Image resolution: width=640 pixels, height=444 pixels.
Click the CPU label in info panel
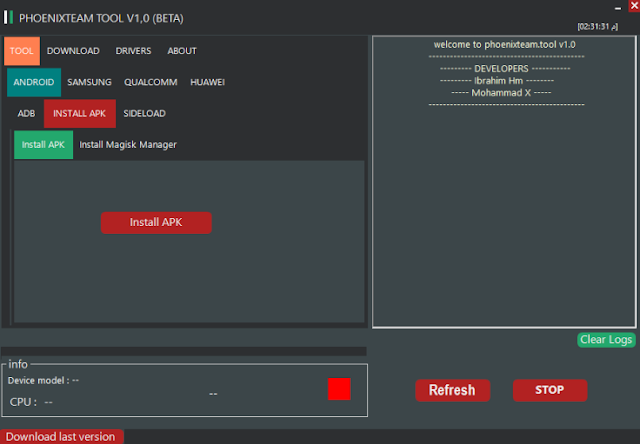(23, 402)
